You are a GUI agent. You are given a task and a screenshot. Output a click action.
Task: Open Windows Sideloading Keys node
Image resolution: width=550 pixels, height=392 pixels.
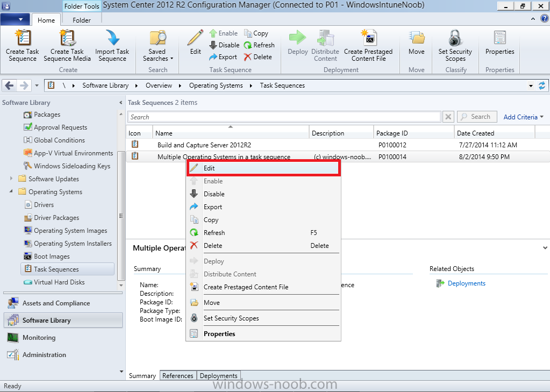[72, 166]
